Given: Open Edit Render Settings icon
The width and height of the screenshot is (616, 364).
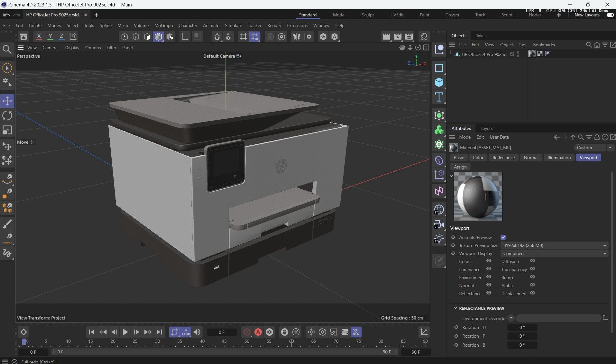Looking at the screenshot, I should click(409, 37).
